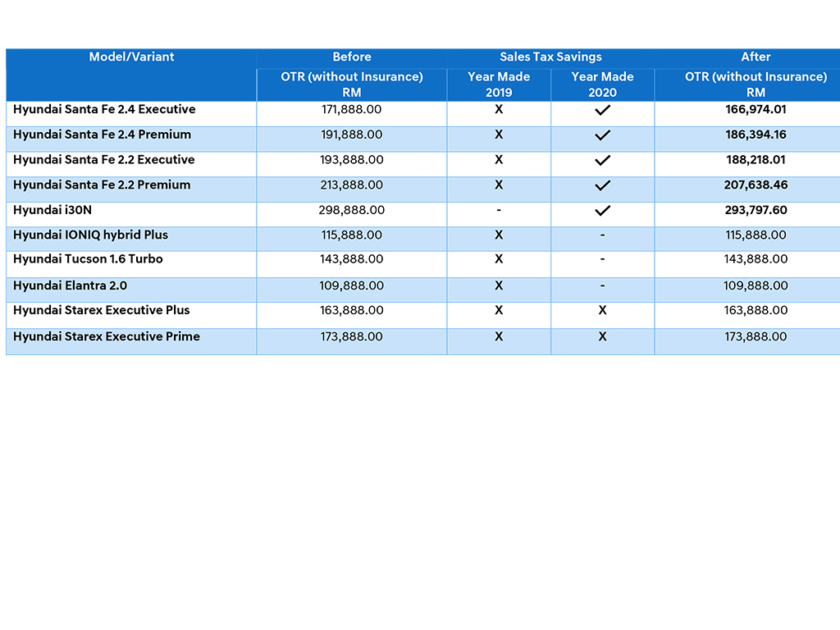Click the 2019 X mark for Santa Fe 2.4 Executive
Screen dimensions: 840x630
(499, 109)
